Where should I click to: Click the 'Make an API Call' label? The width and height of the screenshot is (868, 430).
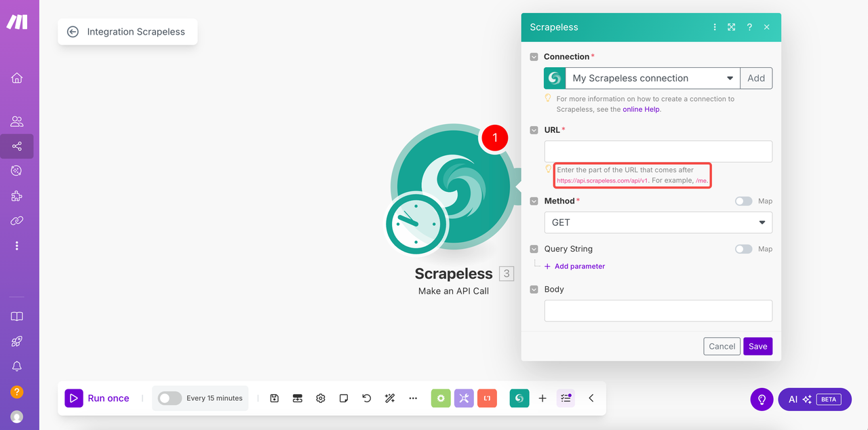pyautogui.click(x=454, y=291)
